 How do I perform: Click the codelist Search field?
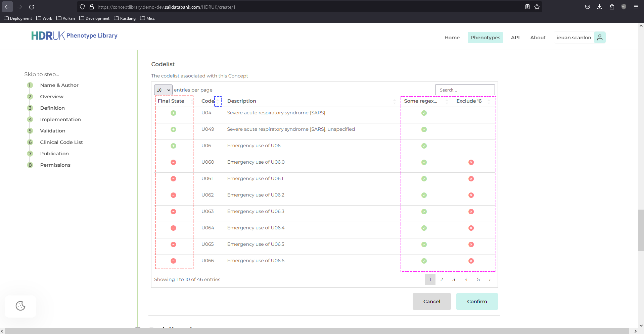point(465,90)
